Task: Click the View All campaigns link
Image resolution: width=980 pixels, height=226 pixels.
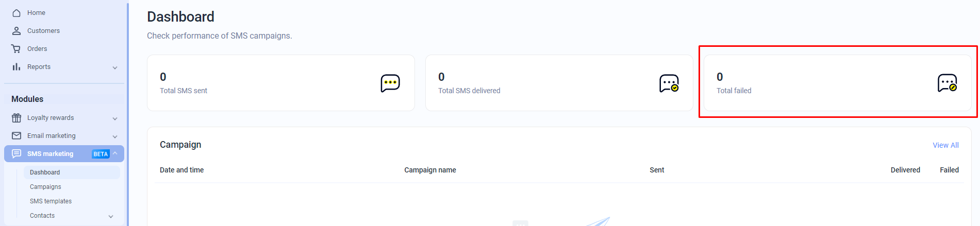Action: tap(945, 145)
